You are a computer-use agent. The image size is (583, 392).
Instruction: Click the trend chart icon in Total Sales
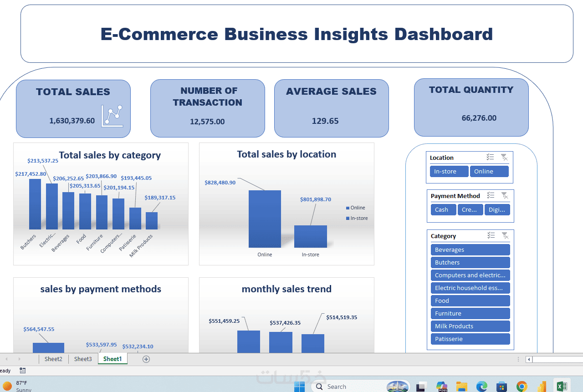[112, 116]
